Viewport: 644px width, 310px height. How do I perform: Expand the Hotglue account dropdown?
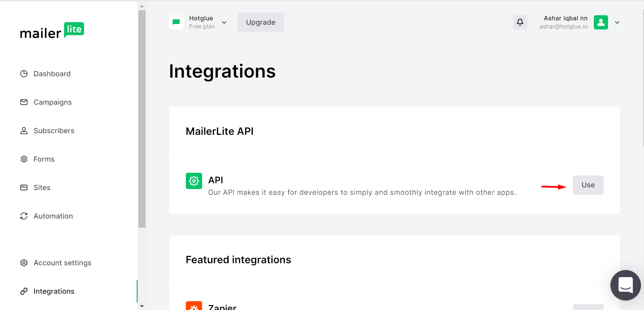point(224,22)
